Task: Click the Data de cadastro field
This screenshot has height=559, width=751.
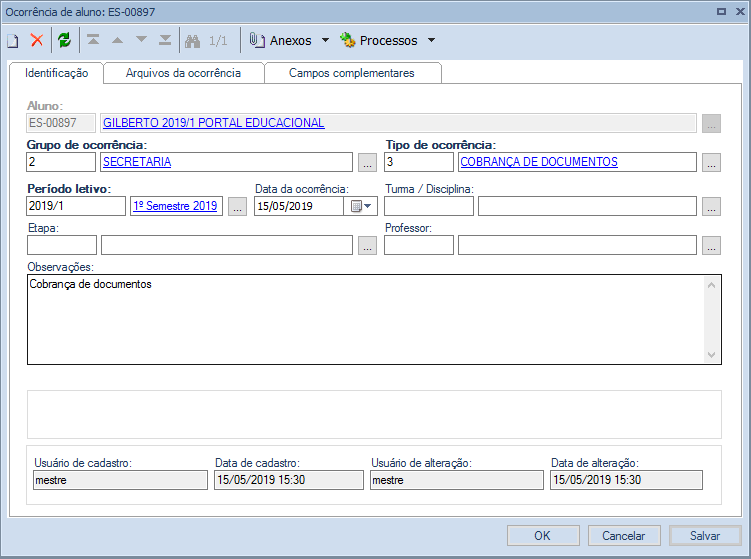Action: [289, 480]
